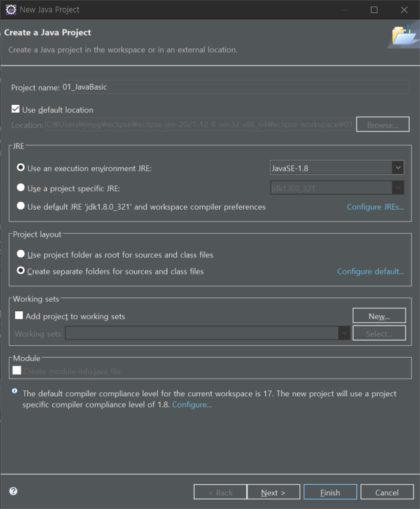Click the Finish button
This screenshot has width=420, height=509.
[x=330, y=492]
